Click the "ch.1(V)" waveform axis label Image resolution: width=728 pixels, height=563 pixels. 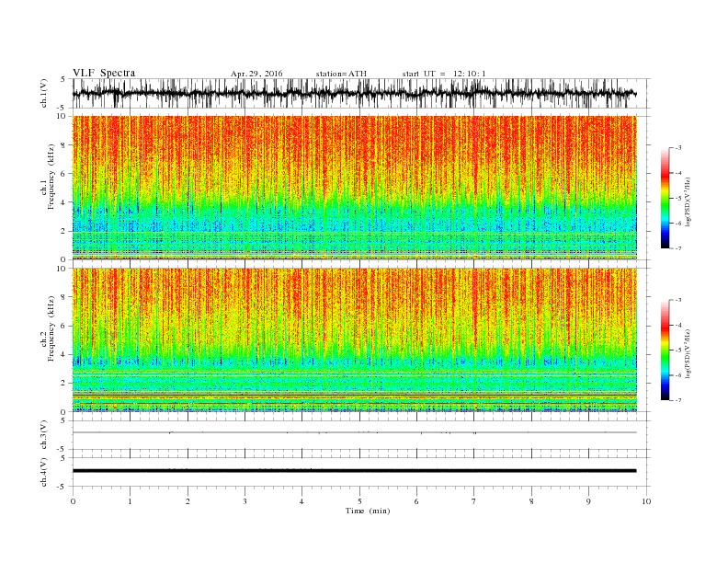pyautogui.click(x=44, y=94)
